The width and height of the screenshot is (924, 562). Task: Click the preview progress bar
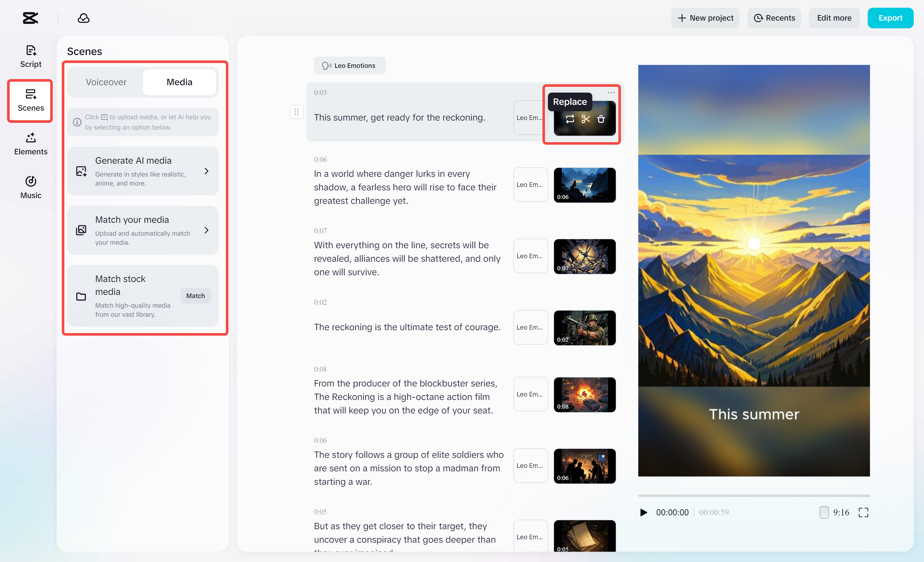[754, 495]
